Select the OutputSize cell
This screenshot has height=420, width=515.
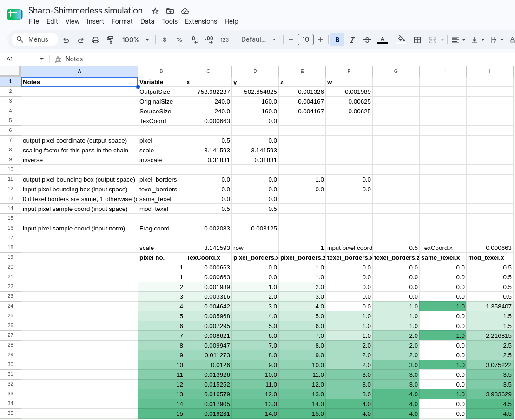(x=161, y=92)
